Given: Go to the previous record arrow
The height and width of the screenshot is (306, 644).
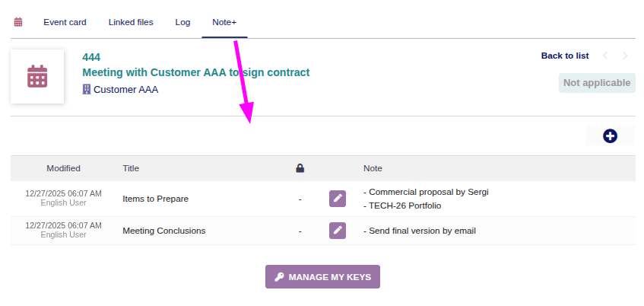Looking at the screenshot, I should point(605,56).
